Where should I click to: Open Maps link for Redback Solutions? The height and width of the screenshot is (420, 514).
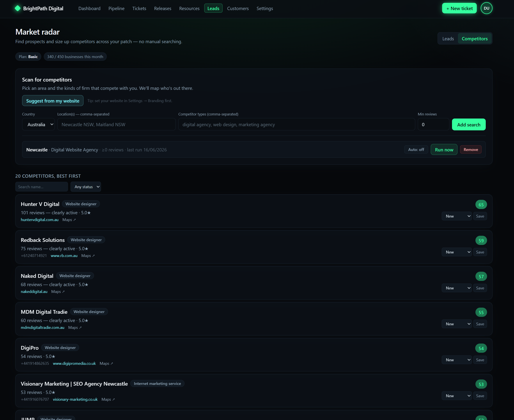point(88,256)
